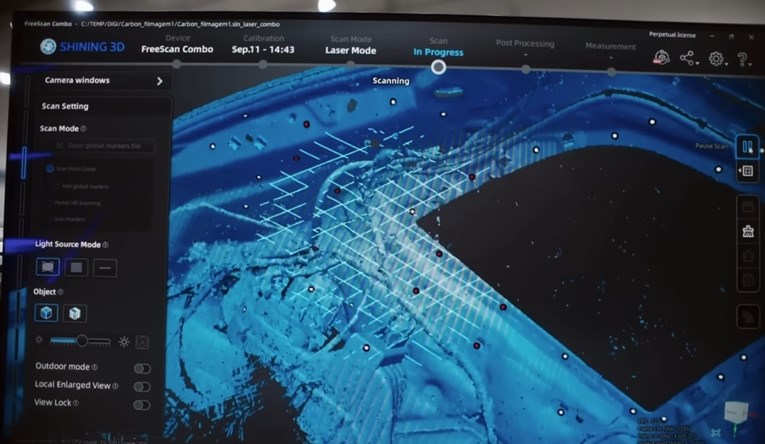Click the Scan Mode step in workflow bar
The height and width of the screenshot is (444, 765).
click(x=350, y=45)
